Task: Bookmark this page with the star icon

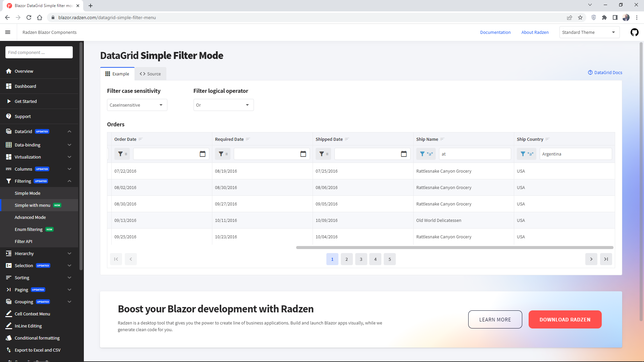Action: [580, 17]
